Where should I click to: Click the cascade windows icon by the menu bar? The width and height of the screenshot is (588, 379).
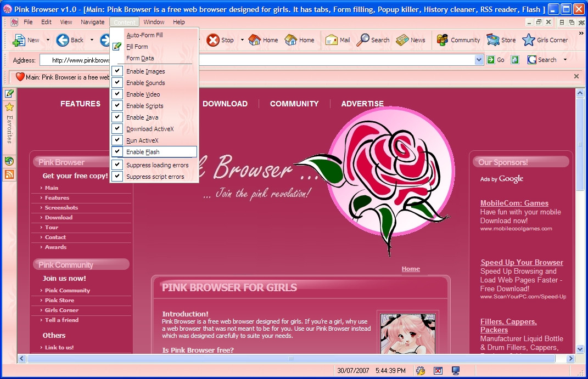pyautogui.click(x=572, y=22)
